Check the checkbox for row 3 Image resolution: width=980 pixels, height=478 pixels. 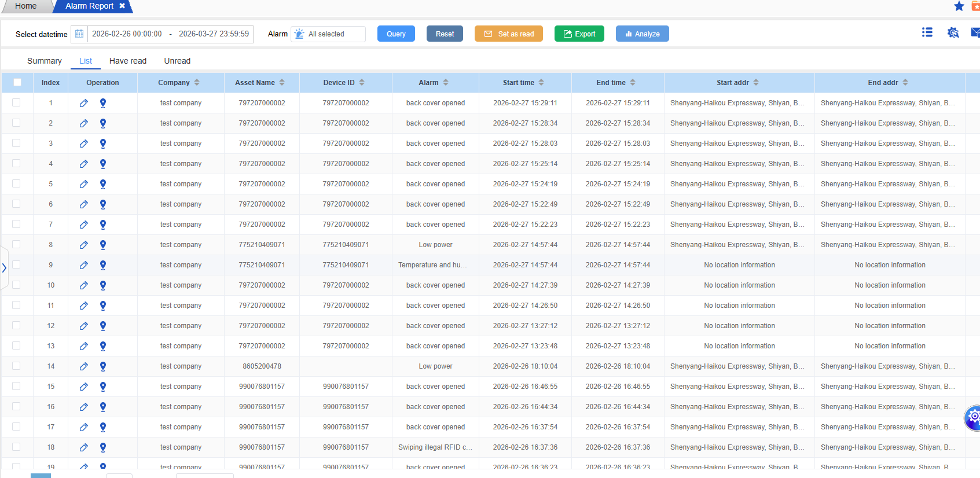[x=16, y=143]
